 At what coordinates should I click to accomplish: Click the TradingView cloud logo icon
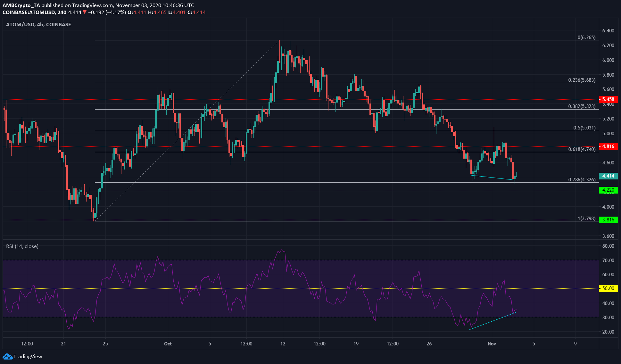7,356
